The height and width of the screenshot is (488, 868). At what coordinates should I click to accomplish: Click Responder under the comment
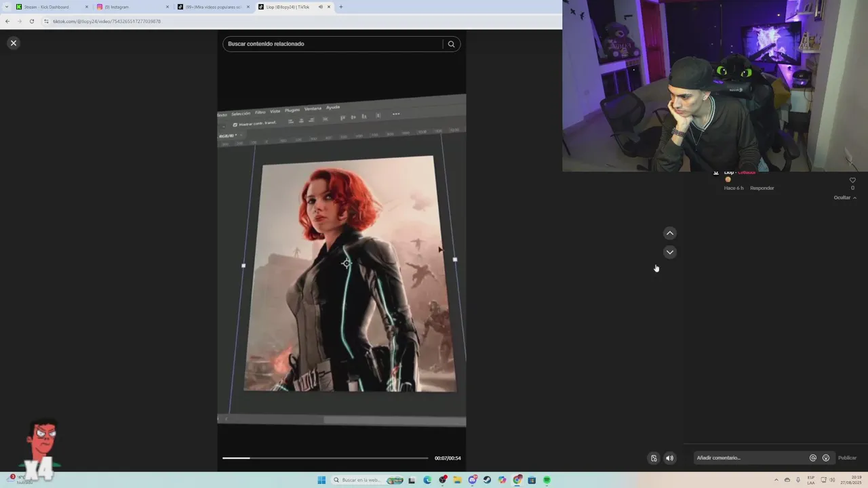[762, 188]
